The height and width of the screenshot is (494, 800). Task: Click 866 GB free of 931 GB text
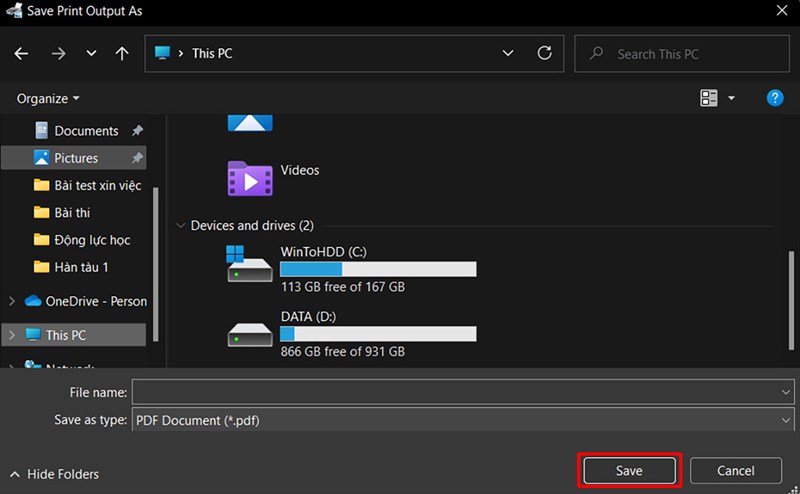[343, 352]
